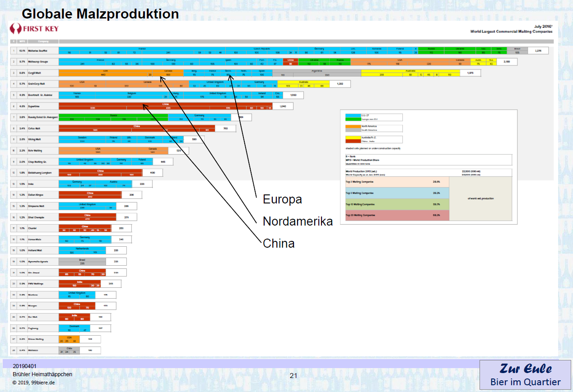
Task: Click the "Zur Eule" logo heading
Action: [526, 369]
